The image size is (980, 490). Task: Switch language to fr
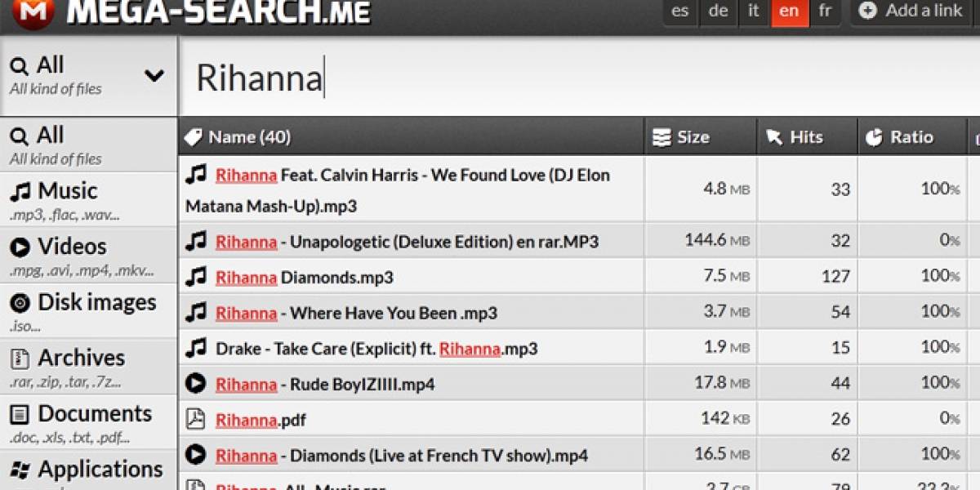825,11
